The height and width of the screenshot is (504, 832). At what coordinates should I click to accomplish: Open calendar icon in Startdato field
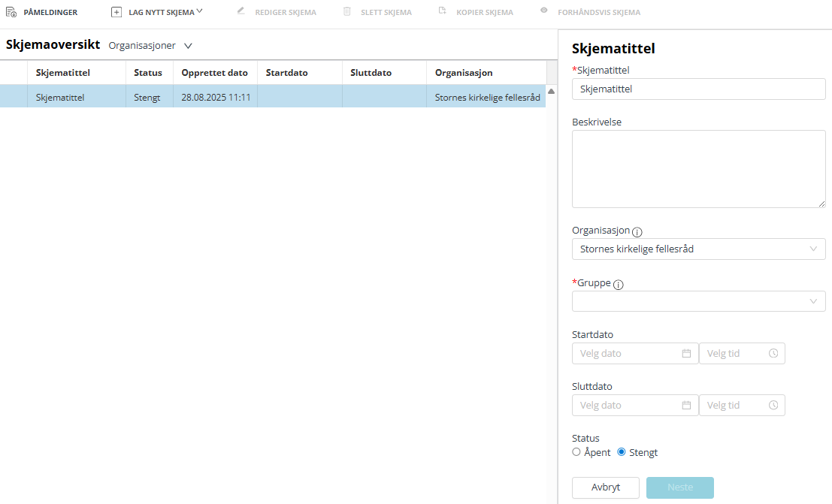coord(686,353)
